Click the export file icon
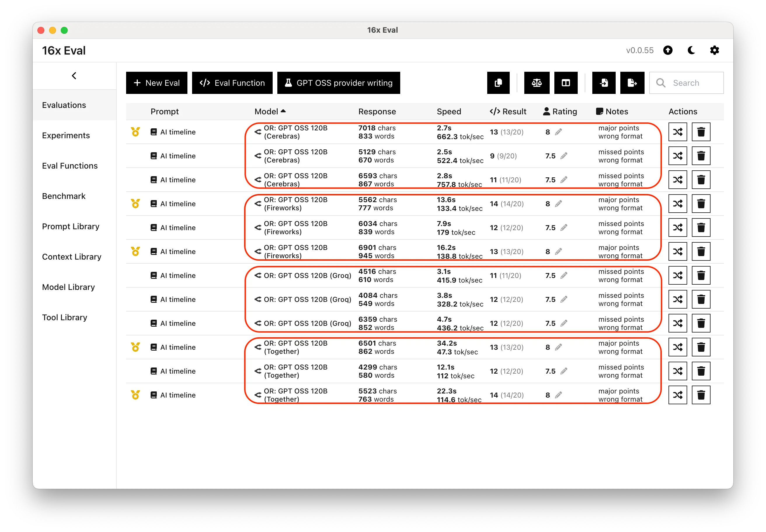766x532 pixels. click(632, 83)
